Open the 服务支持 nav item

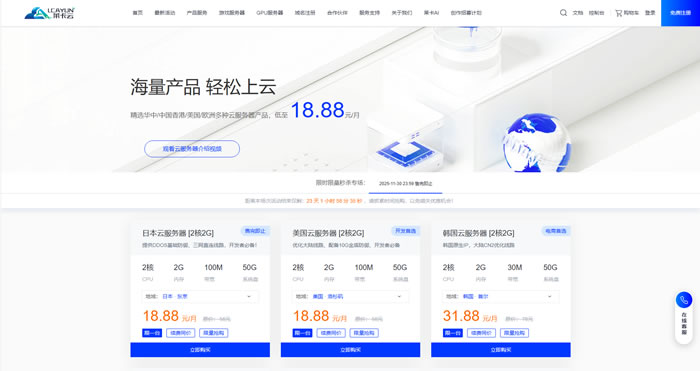click(x=370, y=13)
